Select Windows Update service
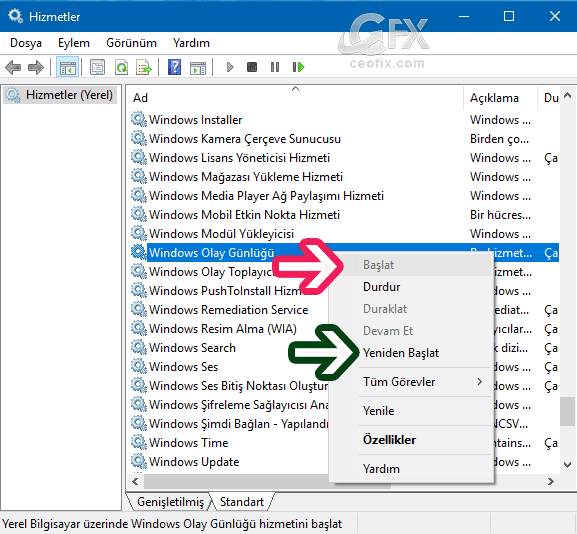 click(x=194, y=462)
